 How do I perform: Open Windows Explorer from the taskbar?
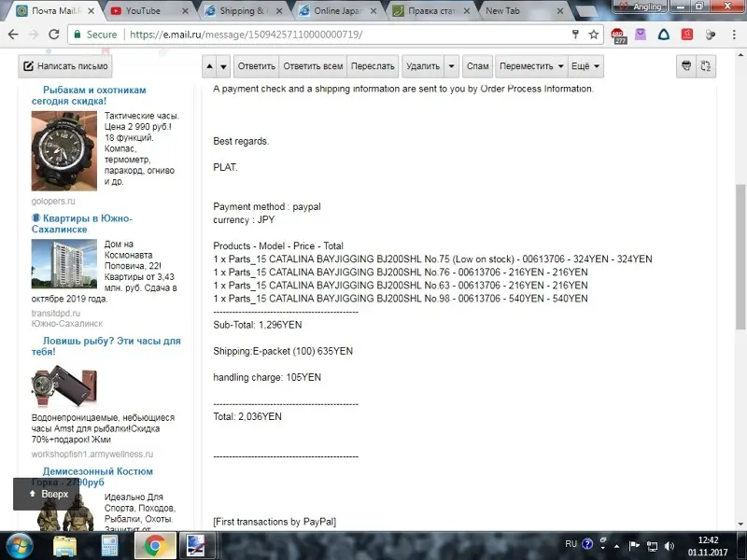[64, 546]
